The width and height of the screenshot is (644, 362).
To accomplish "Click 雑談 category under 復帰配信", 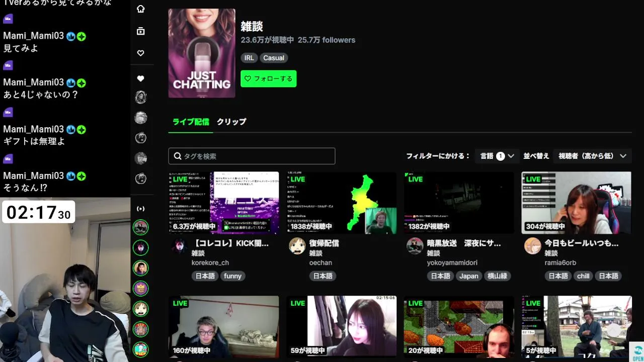I will (315, 253).
